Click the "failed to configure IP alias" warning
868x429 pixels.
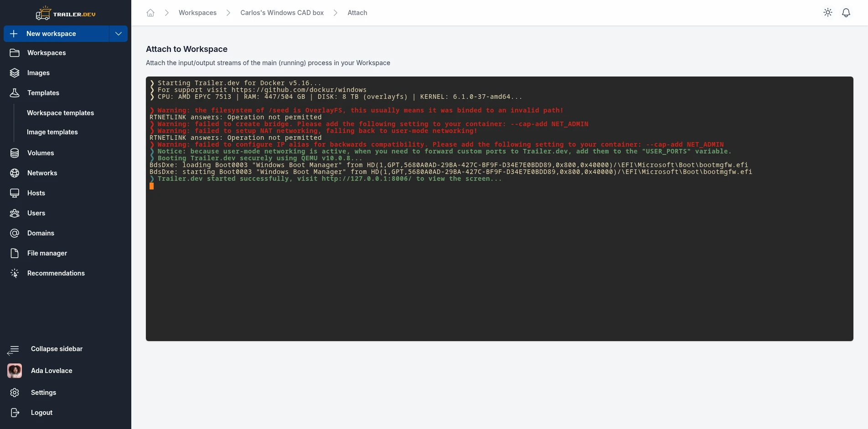click(x=437, y=145)
